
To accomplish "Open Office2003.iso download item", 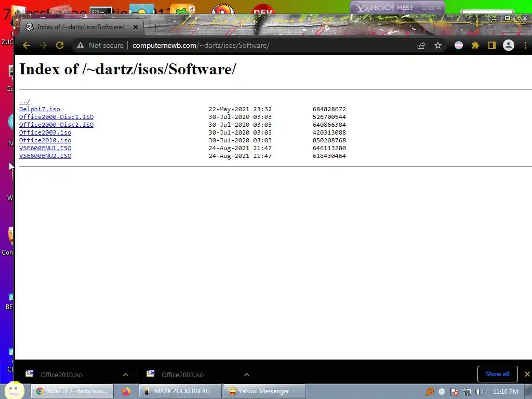I will coord(182,375).
